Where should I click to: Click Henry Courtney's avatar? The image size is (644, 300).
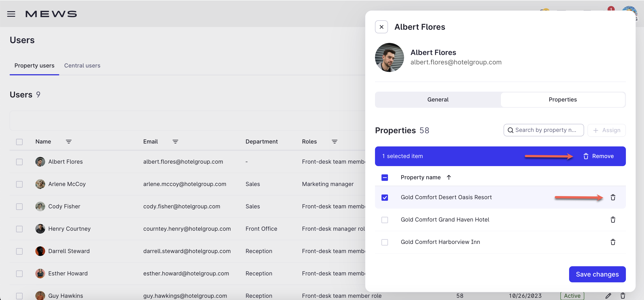click(x=40, y=229)
